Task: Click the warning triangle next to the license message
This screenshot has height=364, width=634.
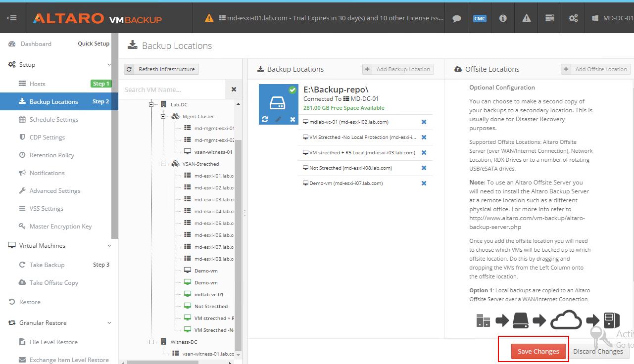Action: coord(209,18)
